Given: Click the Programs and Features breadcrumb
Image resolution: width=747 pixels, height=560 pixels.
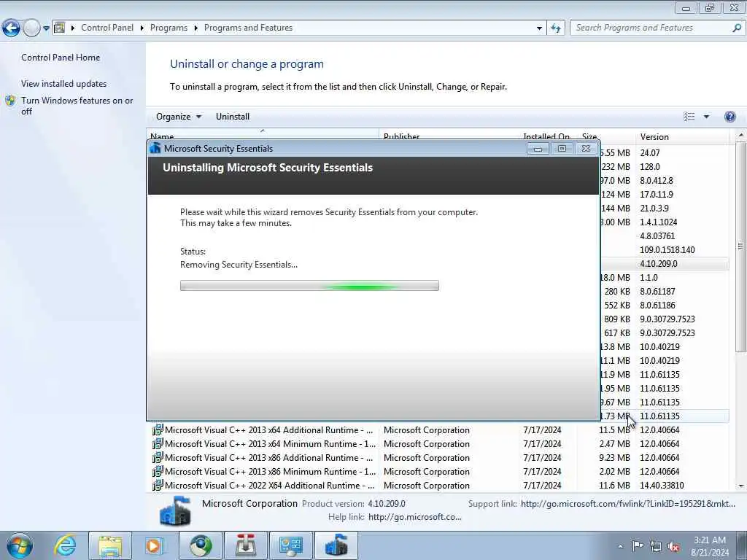Looking at the screenshot, I should pyautogui.click(x=248, y=28).
